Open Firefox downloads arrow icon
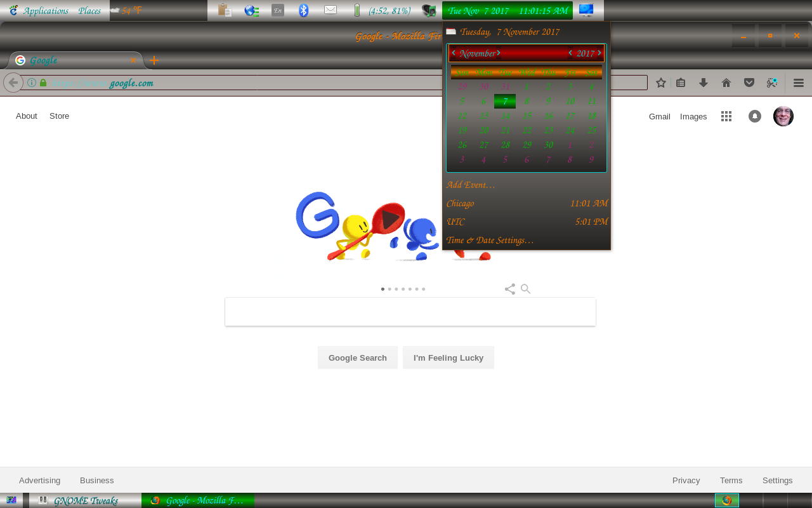This screenshot has height=508, width=812. [704, 83]
